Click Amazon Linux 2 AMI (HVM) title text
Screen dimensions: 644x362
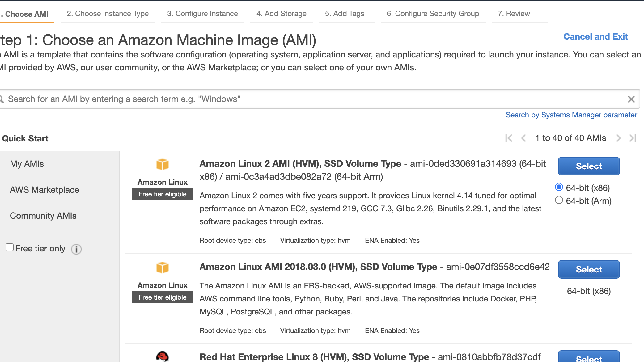pos(300,164)
